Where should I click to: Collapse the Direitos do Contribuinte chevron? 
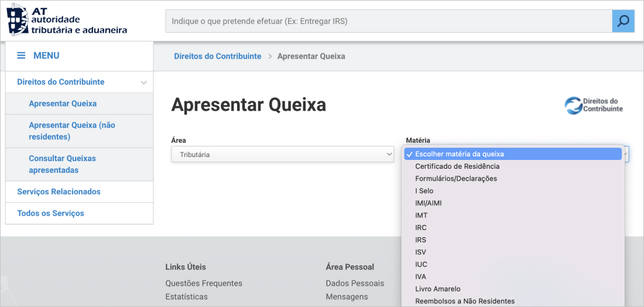[143, 83]
